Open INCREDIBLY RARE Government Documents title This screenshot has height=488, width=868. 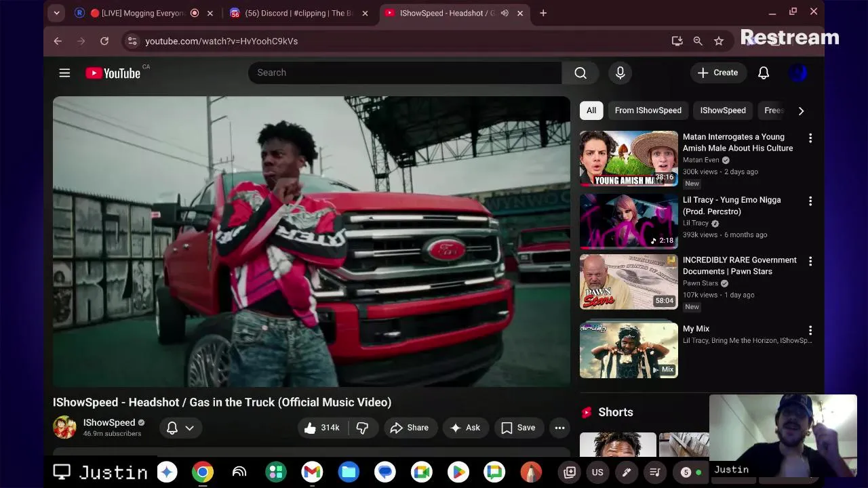(740, 266)
